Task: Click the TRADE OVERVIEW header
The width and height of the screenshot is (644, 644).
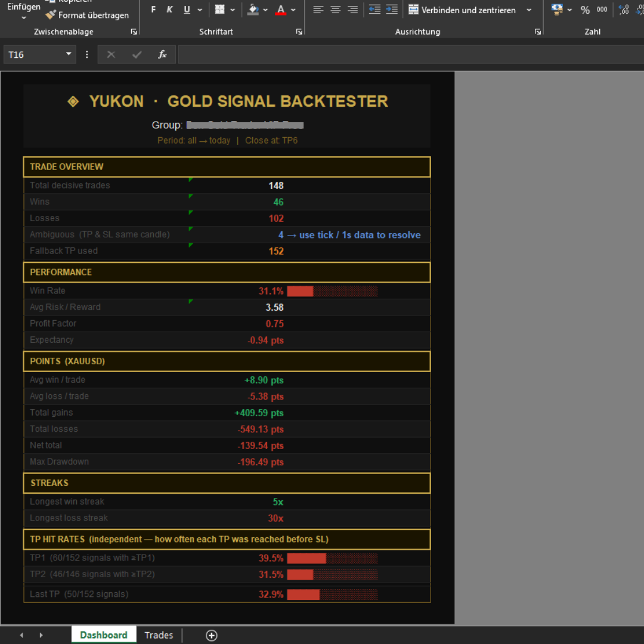Action: pyautogui.click(x=227, y=167)
